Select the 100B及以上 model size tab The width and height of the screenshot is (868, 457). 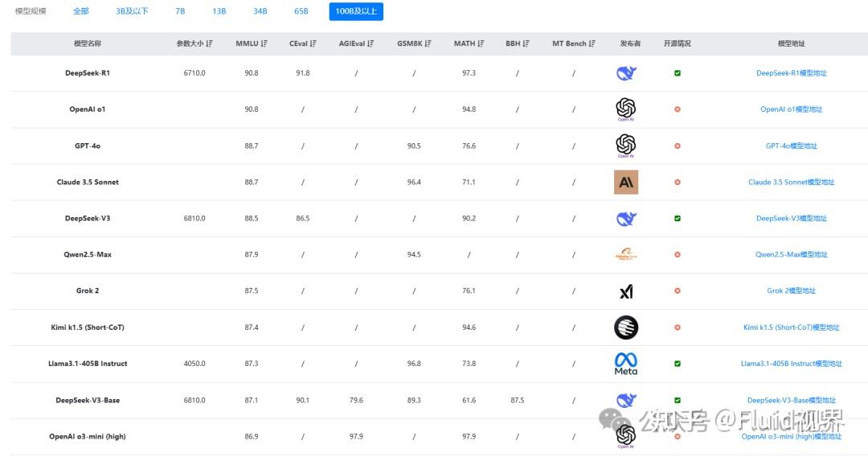[x=355, y=11]
